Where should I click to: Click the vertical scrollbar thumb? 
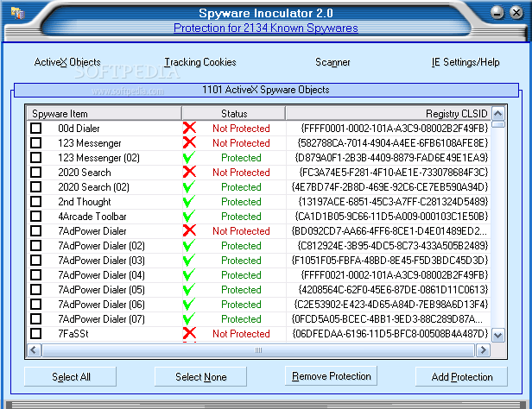coord(497,124)
